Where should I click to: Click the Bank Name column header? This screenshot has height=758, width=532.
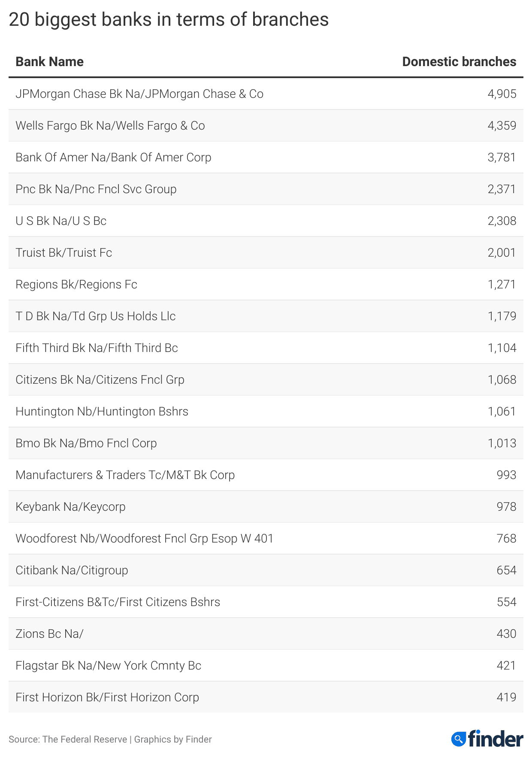(50, 62)
